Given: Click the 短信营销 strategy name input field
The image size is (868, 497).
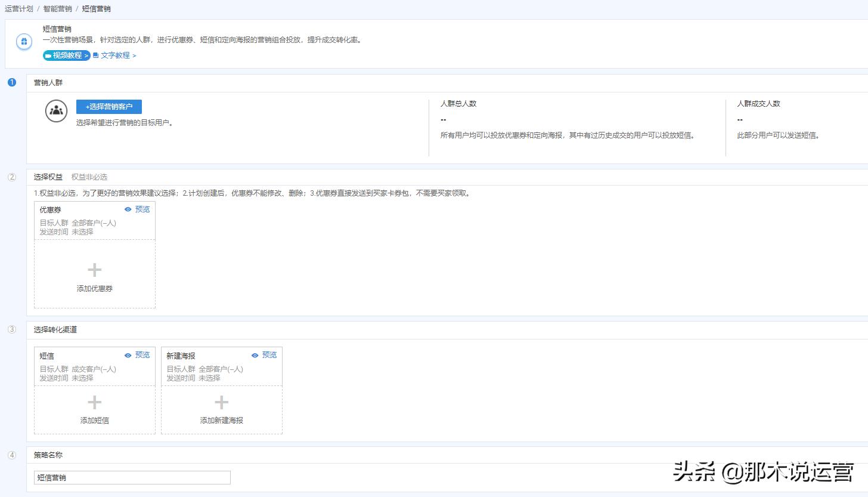Looking at the screenshot, I should click(131, 477).
